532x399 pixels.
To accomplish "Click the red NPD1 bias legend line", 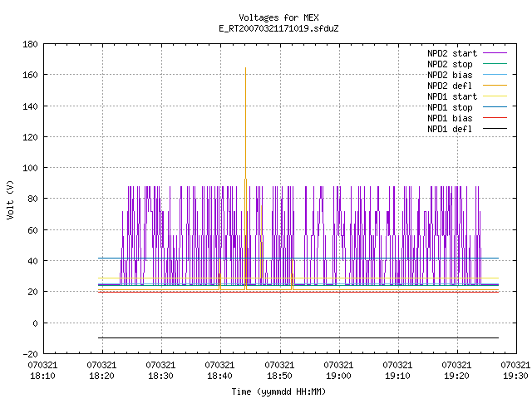I will 495,118.
